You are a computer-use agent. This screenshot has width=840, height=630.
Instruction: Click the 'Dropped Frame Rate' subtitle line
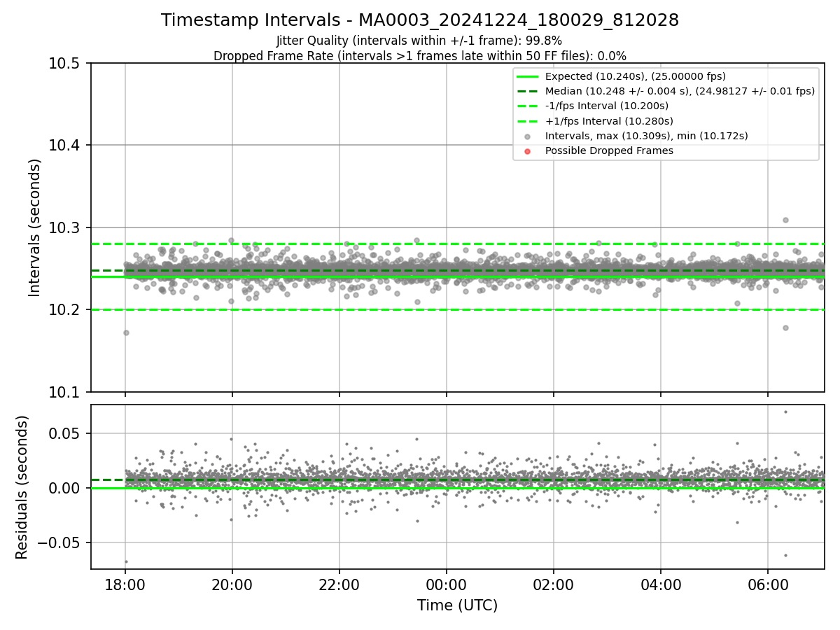(x=420, y=55)
